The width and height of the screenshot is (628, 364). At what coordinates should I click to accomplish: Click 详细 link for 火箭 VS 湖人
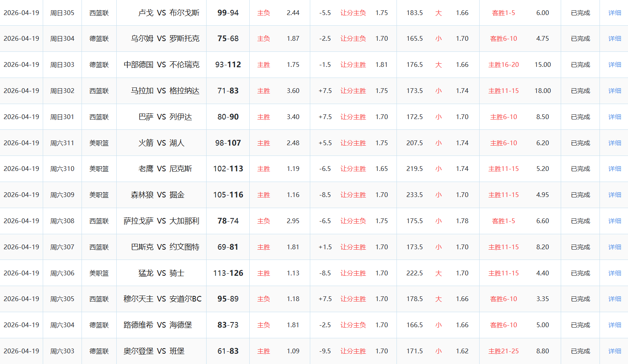(x=615, y=143)
